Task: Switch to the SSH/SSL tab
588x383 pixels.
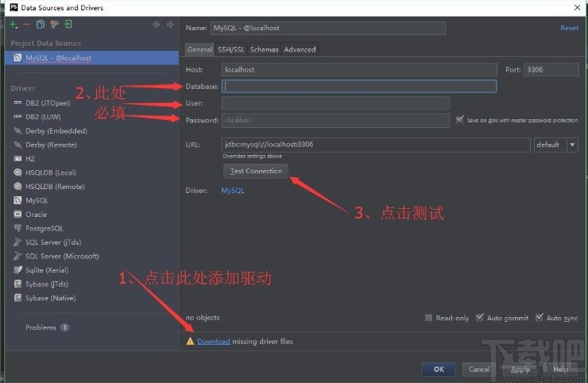Action: (x=231, y=49)
